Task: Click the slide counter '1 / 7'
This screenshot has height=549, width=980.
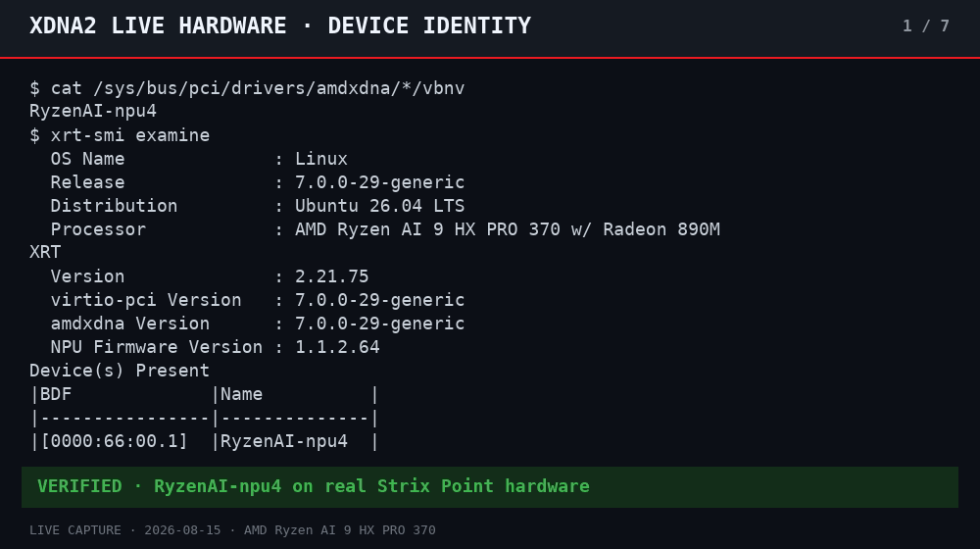Action: point(926,25)
